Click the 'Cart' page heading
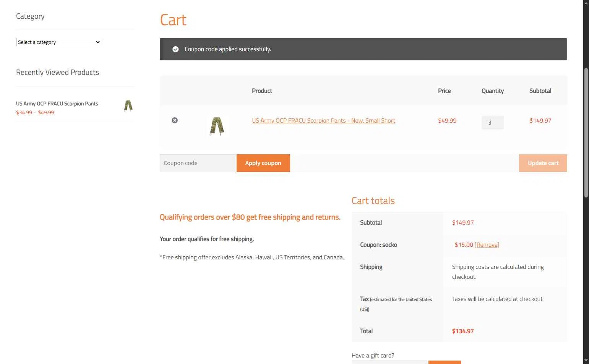The width and height of the screenshot is (589, 364). pyautogui.click(x=173, y=20)
